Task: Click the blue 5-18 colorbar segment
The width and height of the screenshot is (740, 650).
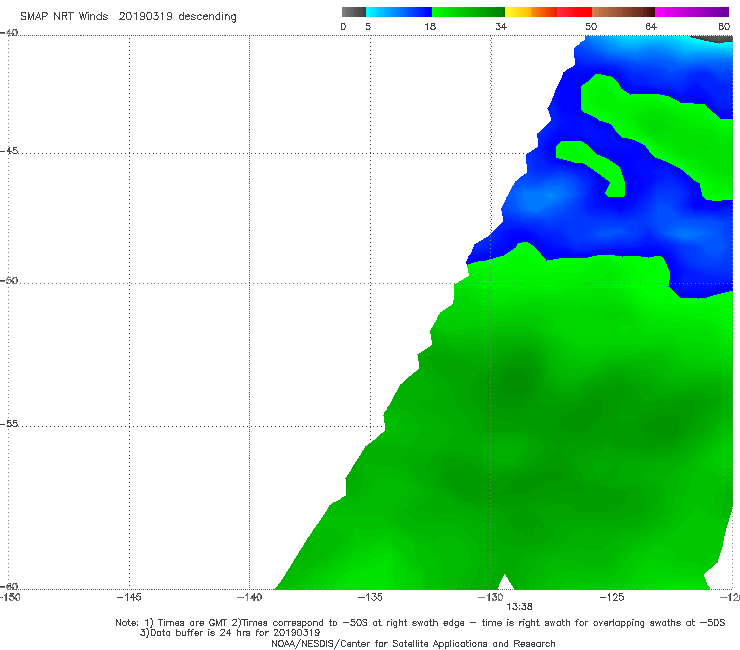Action: click(x=399, y=12)
